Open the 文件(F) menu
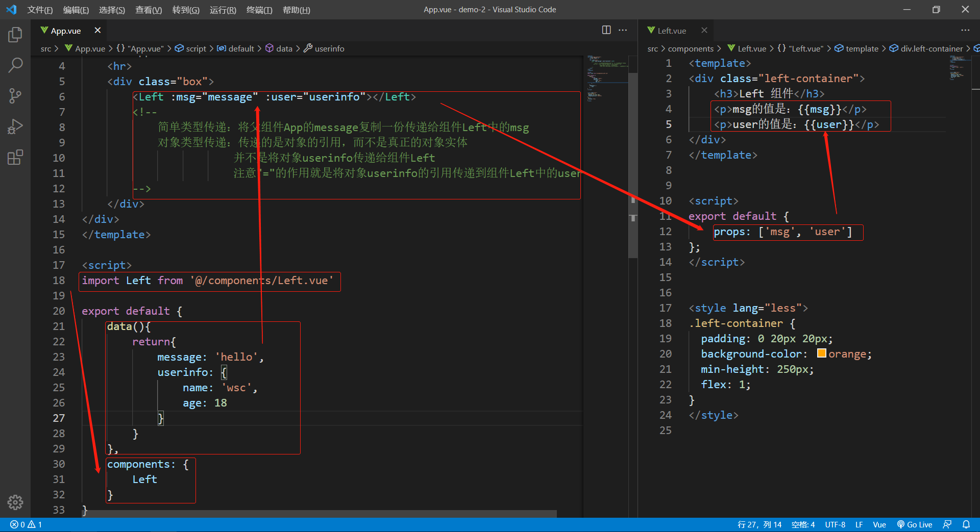This screenshot has width=980, height=532. pos(40,10)
